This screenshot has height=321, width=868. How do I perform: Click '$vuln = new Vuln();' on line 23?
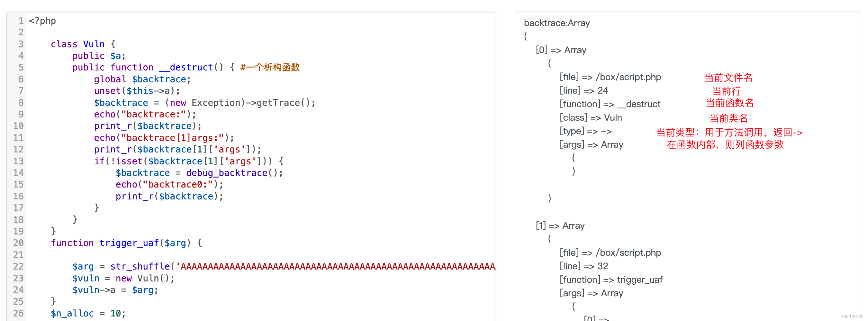123,279
